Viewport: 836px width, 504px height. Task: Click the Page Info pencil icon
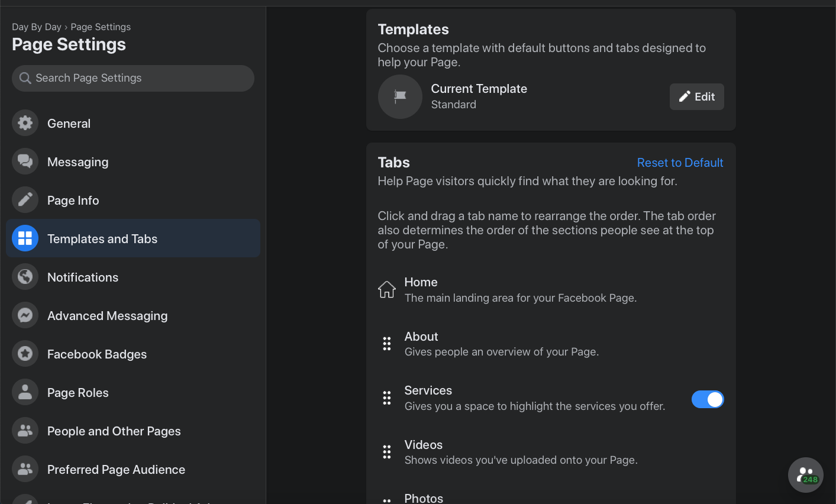click(x=25, y=200)
